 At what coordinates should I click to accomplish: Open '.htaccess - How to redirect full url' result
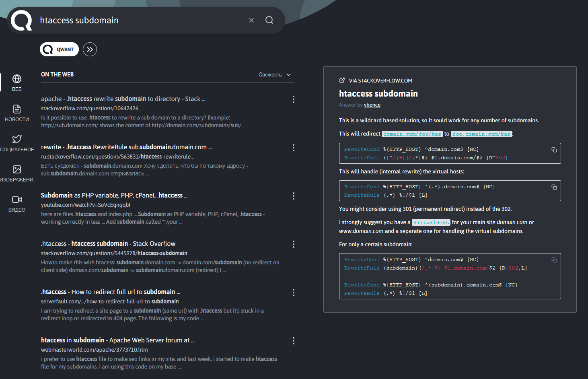coord(111,292)
